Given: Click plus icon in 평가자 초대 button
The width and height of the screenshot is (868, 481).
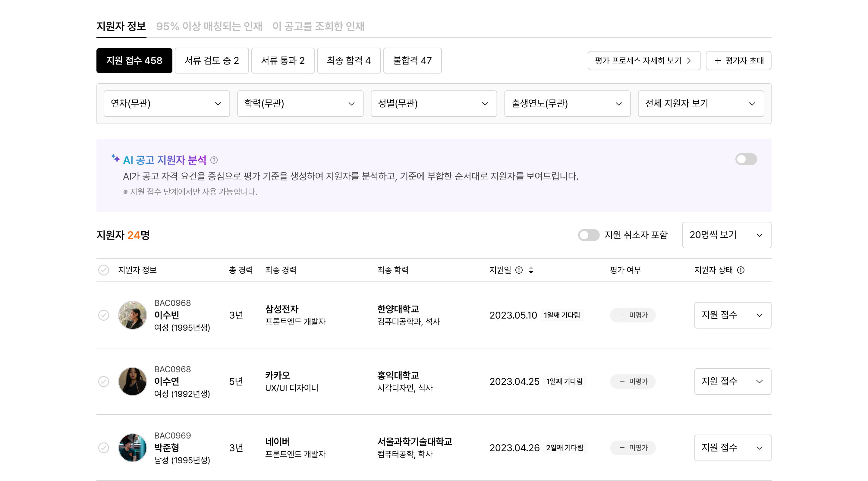Looking at the screenshot, I should tap(718, 61).
